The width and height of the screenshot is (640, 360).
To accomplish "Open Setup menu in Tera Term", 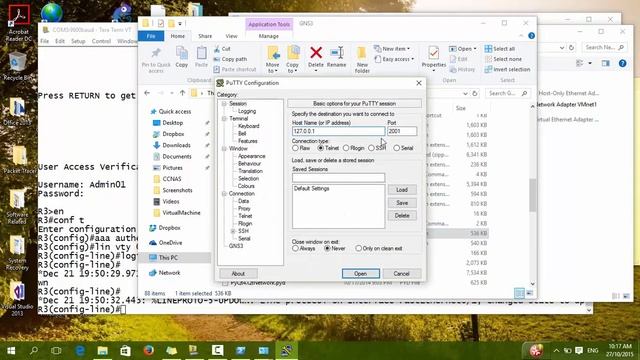I will 78,41.
